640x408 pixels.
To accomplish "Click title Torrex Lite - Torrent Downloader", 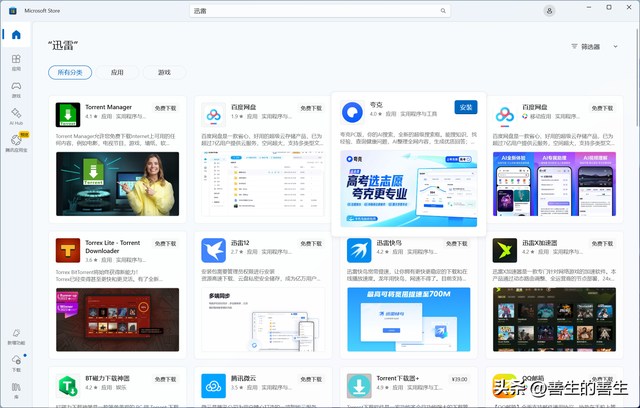I will point(113,246).
